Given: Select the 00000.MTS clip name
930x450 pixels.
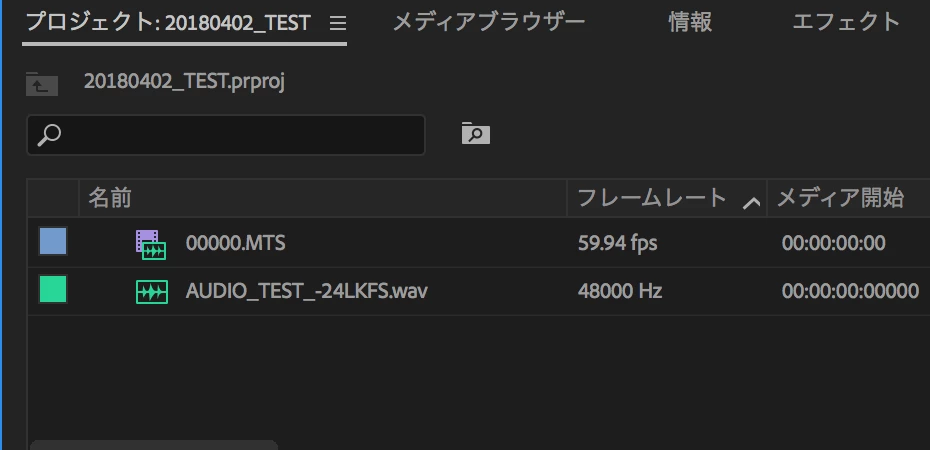Looking at the screenshot, I should click(235, 243).
